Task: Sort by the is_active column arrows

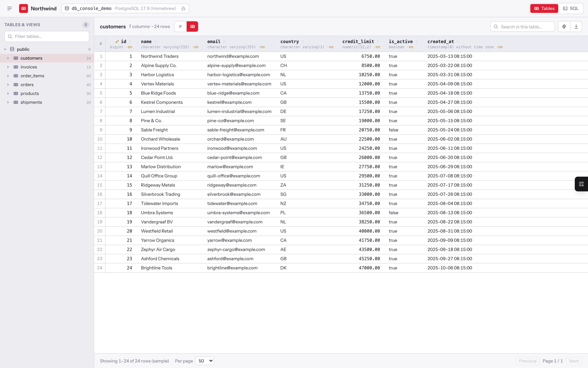Action: 416,42
